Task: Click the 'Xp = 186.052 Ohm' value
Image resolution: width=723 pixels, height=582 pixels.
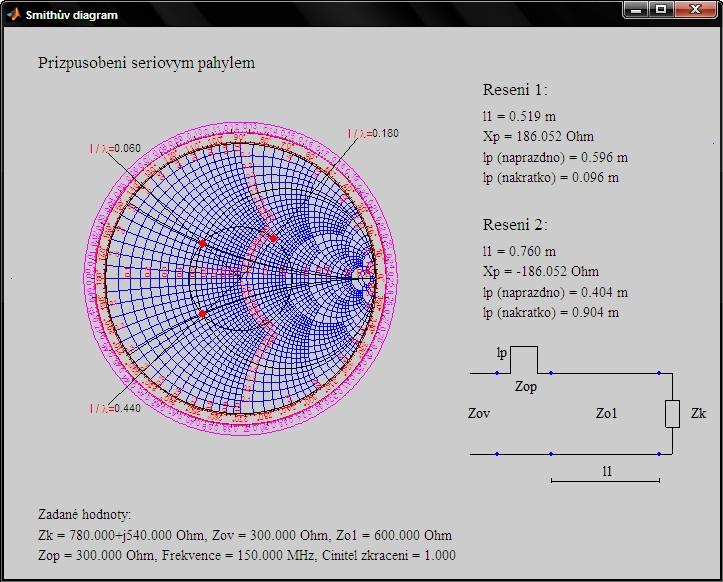Action: [538, 137]
